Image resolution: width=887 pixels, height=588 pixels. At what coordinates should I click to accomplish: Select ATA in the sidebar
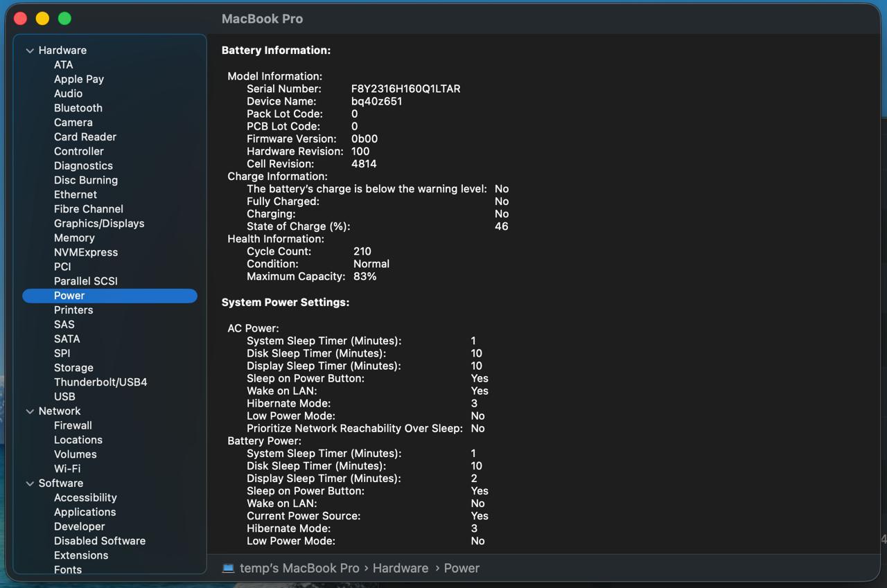coord(63,64)
